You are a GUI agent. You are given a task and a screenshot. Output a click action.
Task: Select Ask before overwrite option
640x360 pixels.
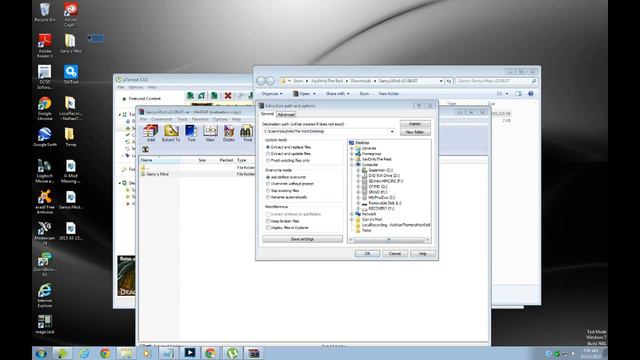(x=286, y=177)
